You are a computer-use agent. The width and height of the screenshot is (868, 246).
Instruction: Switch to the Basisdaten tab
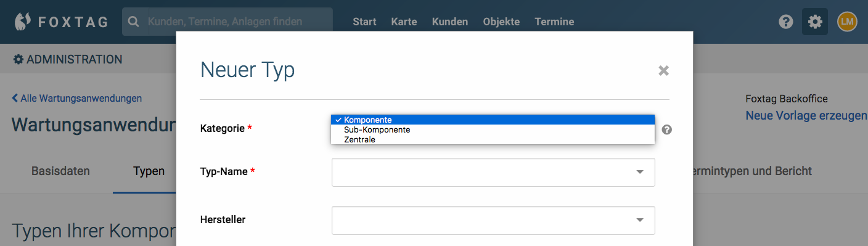(60, 171)
